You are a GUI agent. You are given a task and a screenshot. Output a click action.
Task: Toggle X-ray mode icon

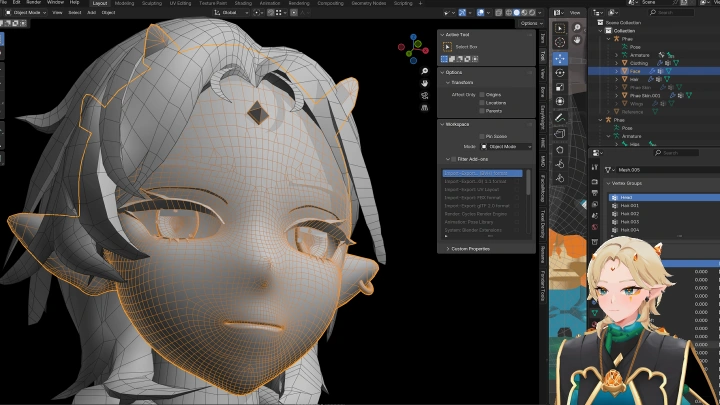pyautogui.click(x=499, y=13)
